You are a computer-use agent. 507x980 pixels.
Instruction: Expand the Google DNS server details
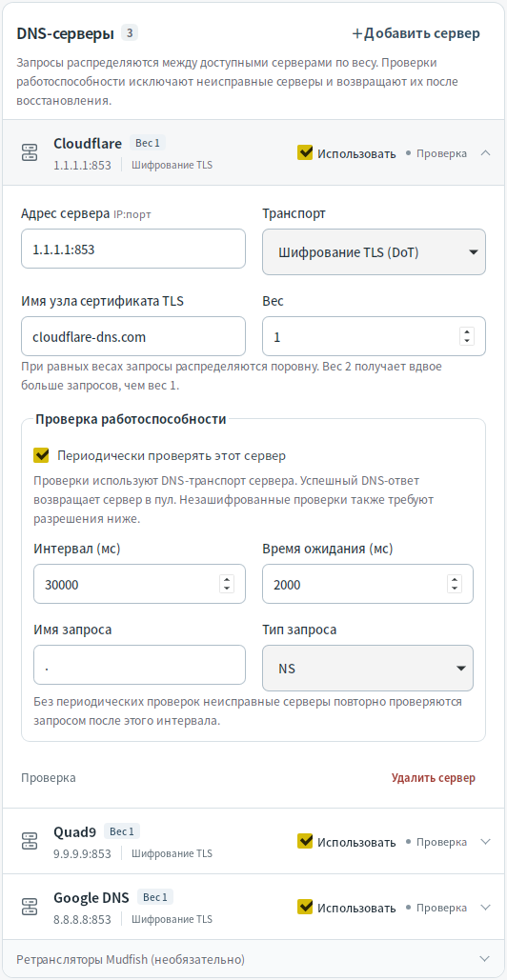[486, 908]
